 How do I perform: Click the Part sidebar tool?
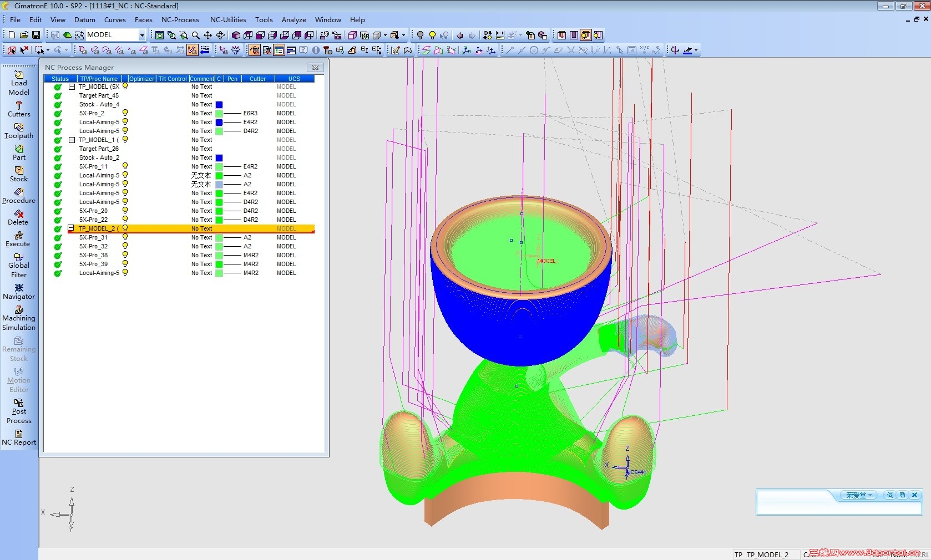point(19,152)
